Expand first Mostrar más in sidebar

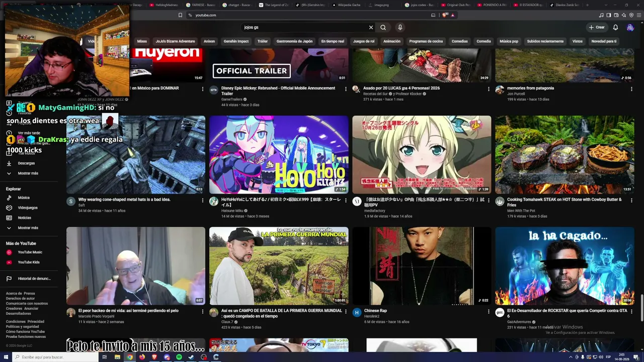point(28,173)
